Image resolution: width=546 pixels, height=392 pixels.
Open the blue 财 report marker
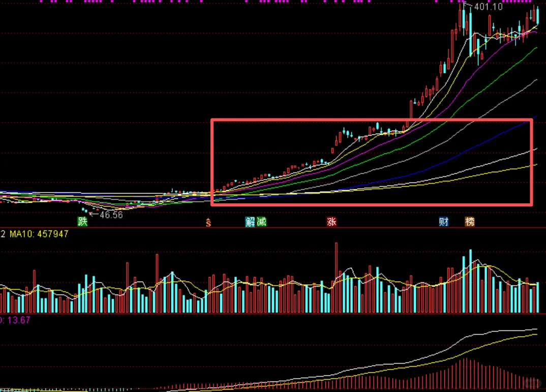444,222
